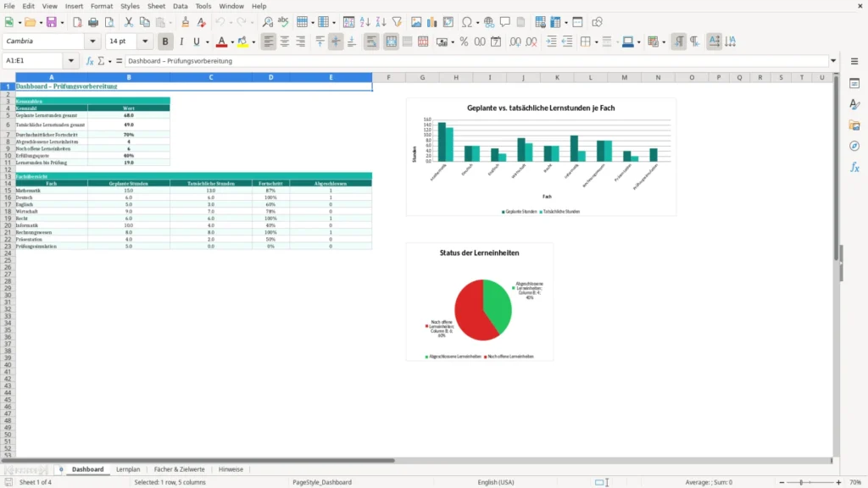
Task: Click the formula equals button
Action: pyautogui.click(x=119, y=61)
